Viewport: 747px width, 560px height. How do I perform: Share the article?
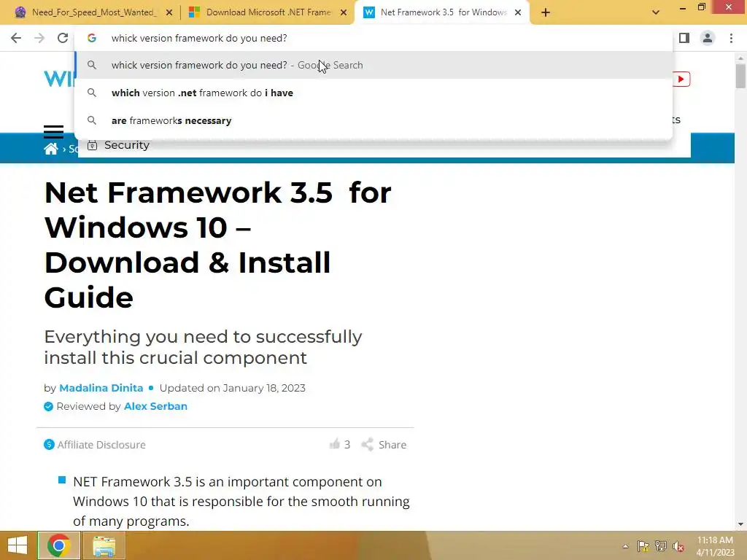384,445
